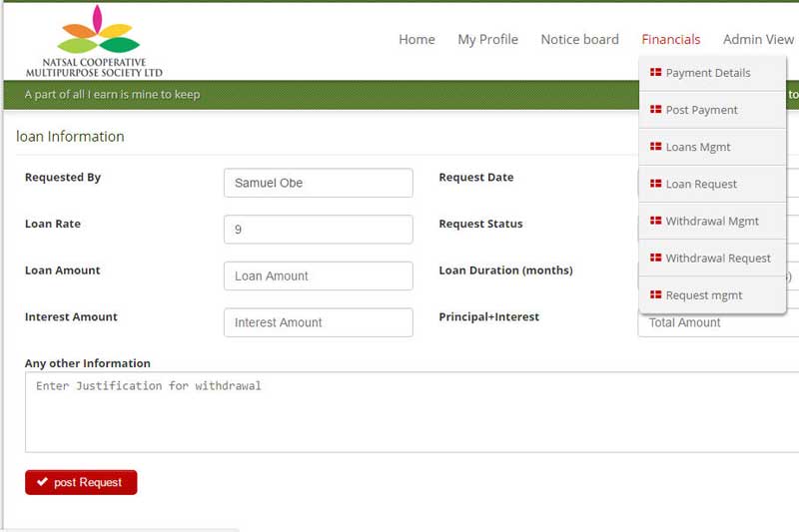Select Withdrawal Request menu entry

click(x=718, y=258)
